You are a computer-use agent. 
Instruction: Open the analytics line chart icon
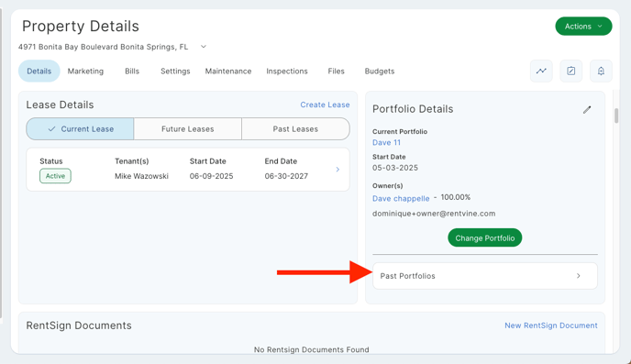pos(541,71)
